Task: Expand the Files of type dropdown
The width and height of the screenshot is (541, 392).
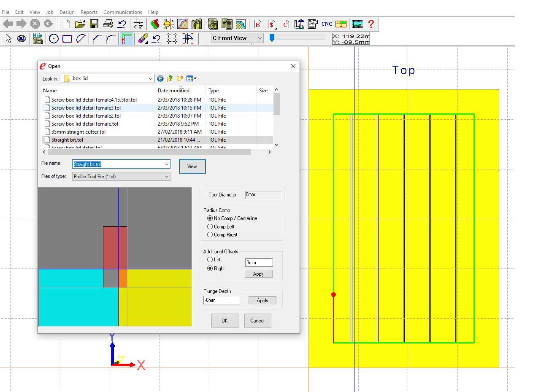Action: click(x=166, y=177)
